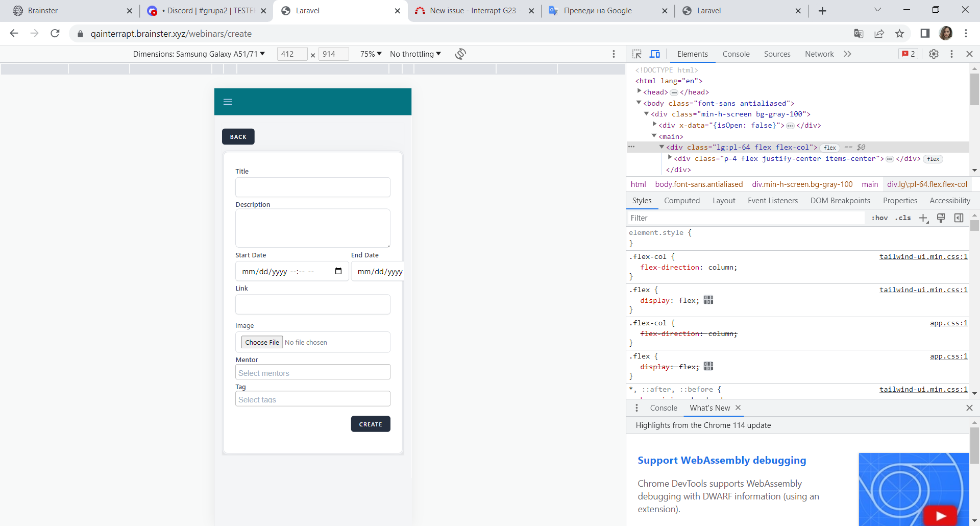Image resolution: width=980 pixels, height=526 pixels.
Task: Open calendar picker in Start Date field
Action: (338, 271)
